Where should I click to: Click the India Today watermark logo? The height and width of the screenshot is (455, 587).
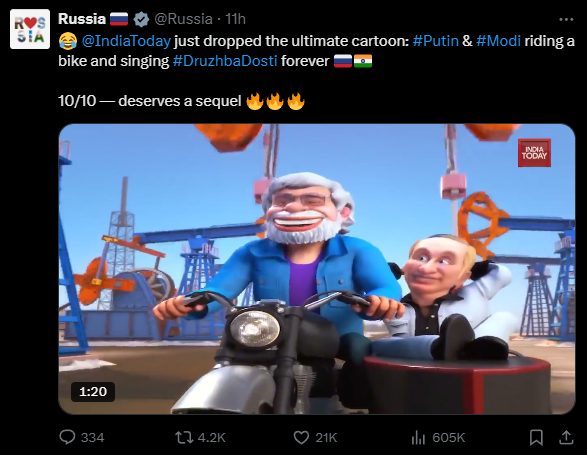(x=534, y=153)
